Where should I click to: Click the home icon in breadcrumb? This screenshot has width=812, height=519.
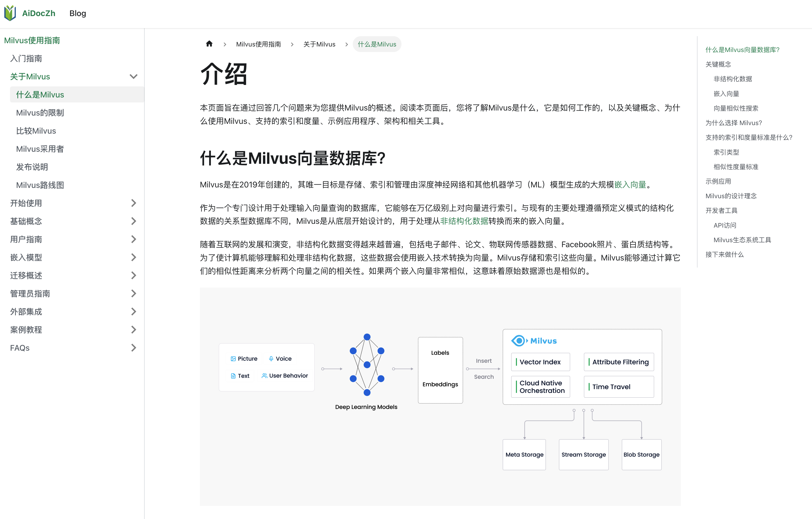pyautogui.click(x=209, y=44)
